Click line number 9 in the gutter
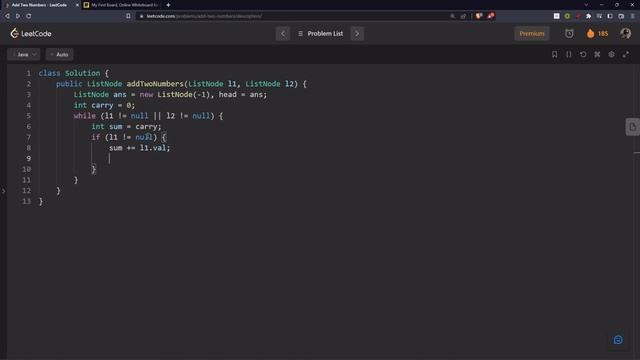The image size is (640, 360). coord(29,158)
